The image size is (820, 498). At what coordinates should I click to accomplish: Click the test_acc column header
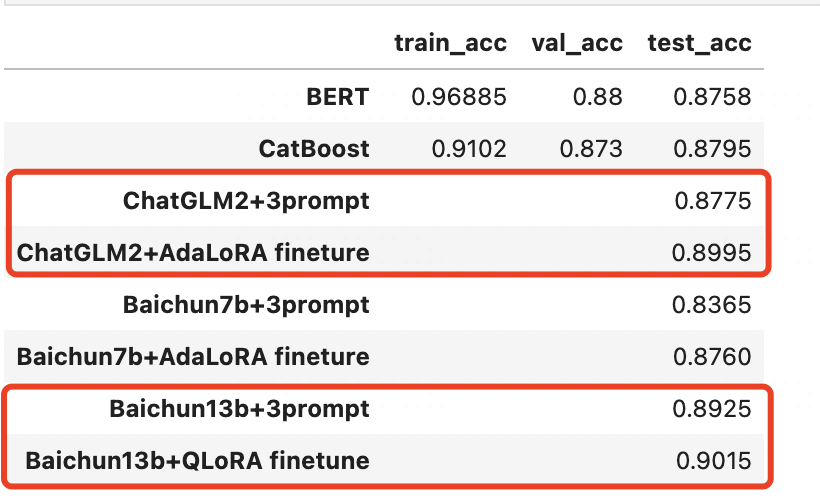pos(699,43)
